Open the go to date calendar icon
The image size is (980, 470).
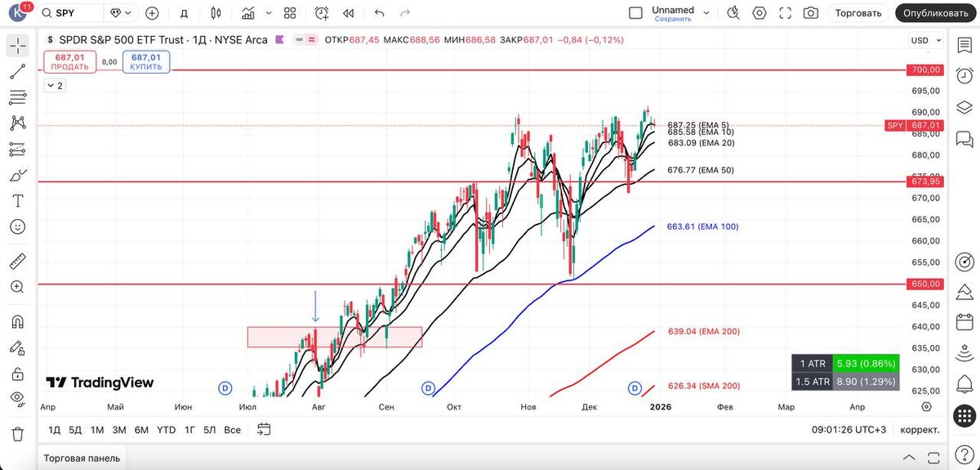click(263, 429)
